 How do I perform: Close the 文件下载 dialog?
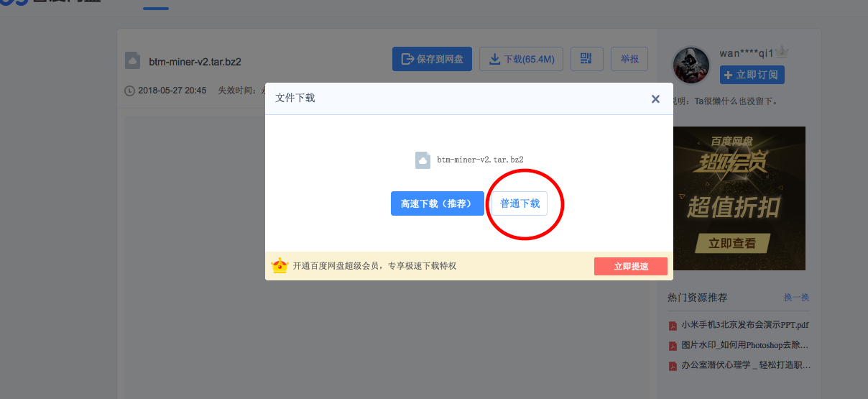(x=655, y=99)
